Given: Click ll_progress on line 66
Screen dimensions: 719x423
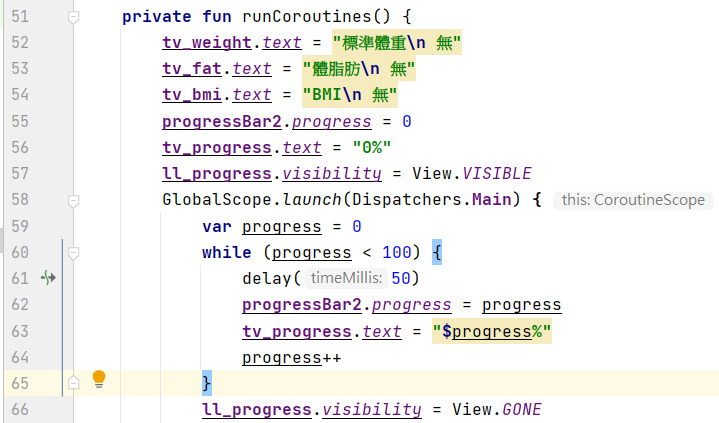Looking at the screenshot, I should tap(257, 410).
